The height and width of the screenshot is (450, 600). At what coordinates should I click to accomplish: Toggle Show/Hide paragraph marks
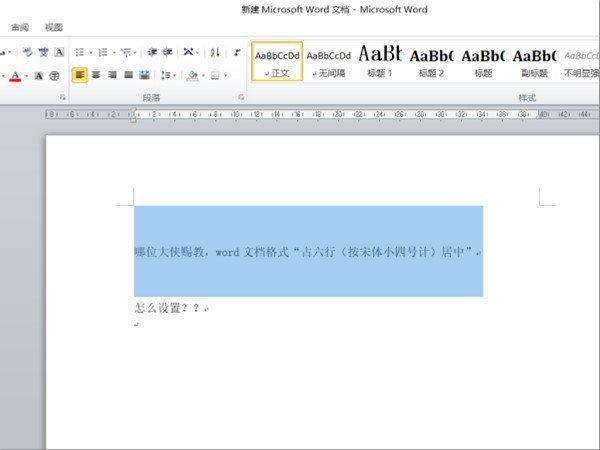[238, 52]
